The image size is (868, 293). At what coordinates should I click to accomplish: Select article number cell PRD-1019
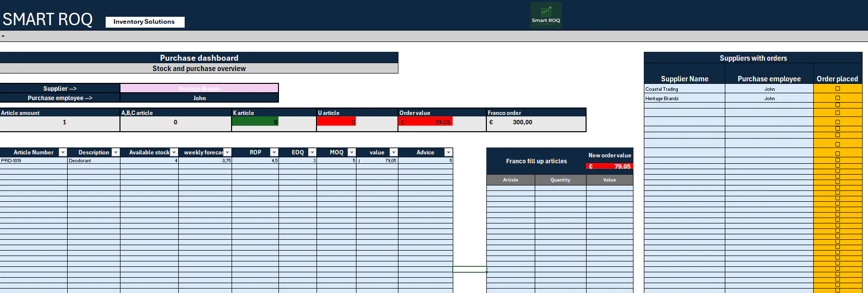[34, 161]
